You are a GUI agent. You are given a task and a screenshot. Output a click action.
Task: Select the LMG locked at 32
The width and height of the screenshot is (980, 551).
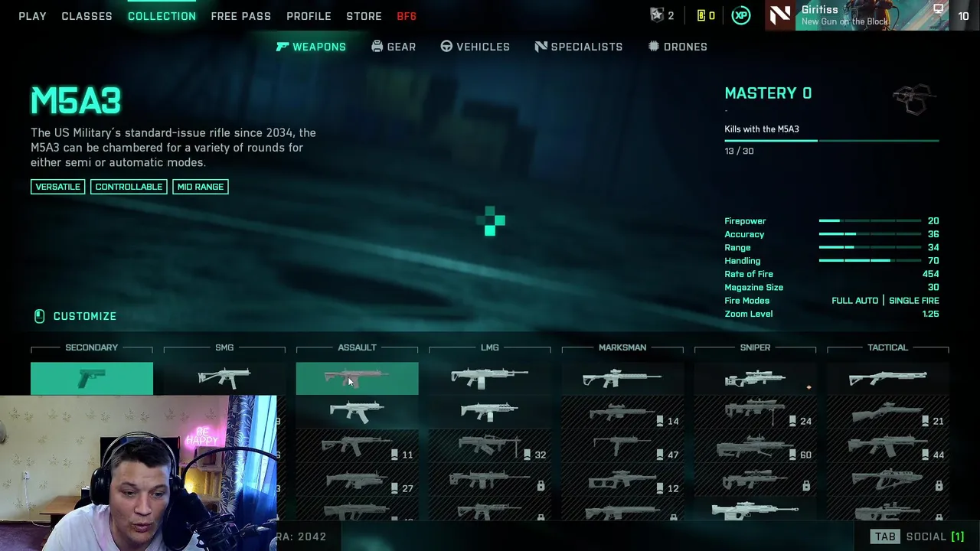tap(489, 445)
